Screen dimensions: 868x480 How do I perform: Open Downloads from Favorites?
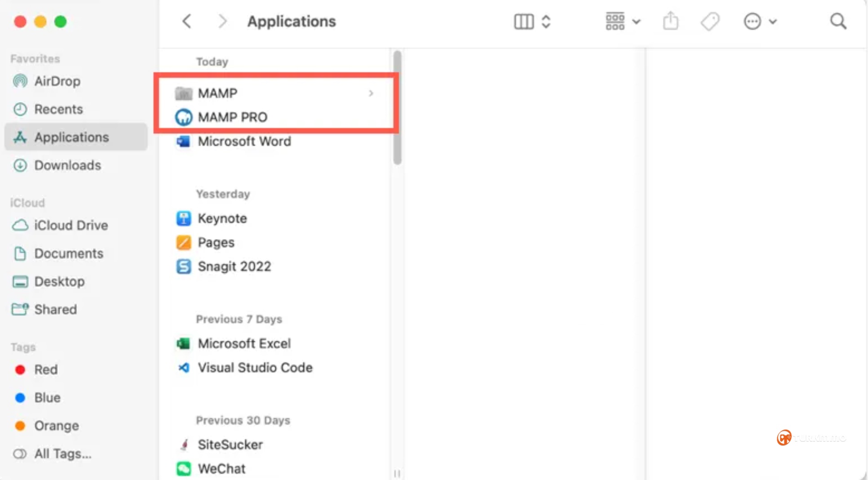68,165
